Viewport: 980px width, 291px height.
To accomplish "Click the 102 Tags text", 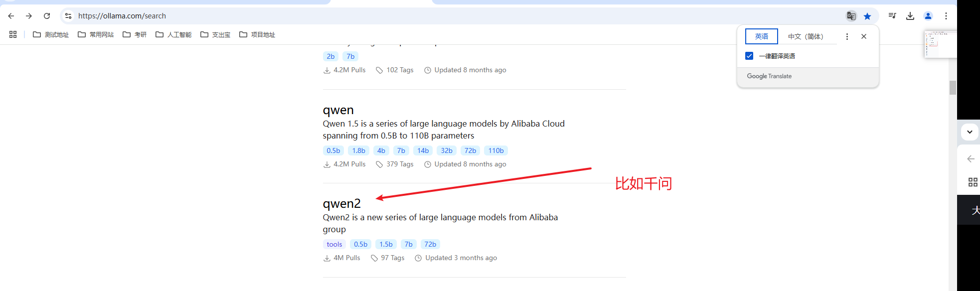I will click(400, 70).
